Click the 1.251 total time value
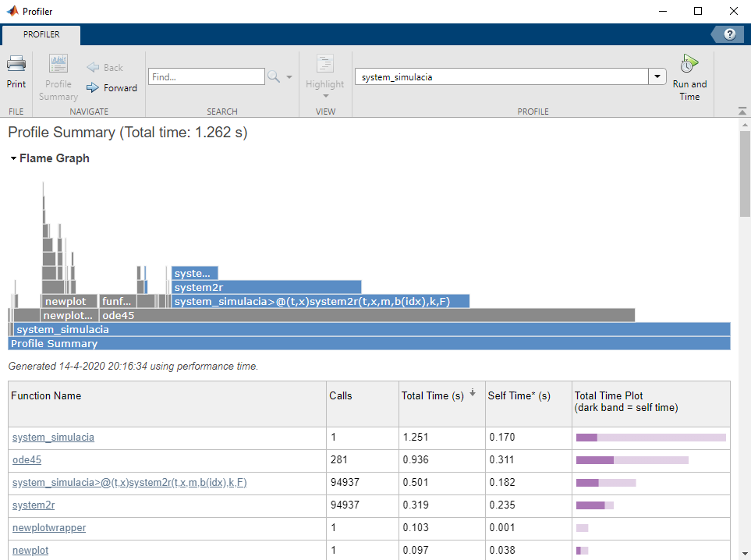Screen dimensions: 751x560 point(415,438)
